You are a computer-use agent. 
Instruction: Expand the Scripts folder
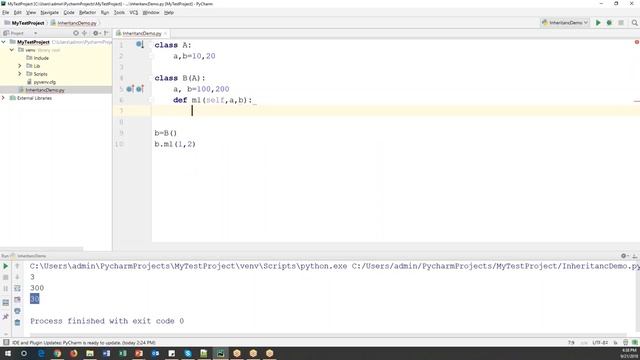pyautogui.click(x=20, y=74)
